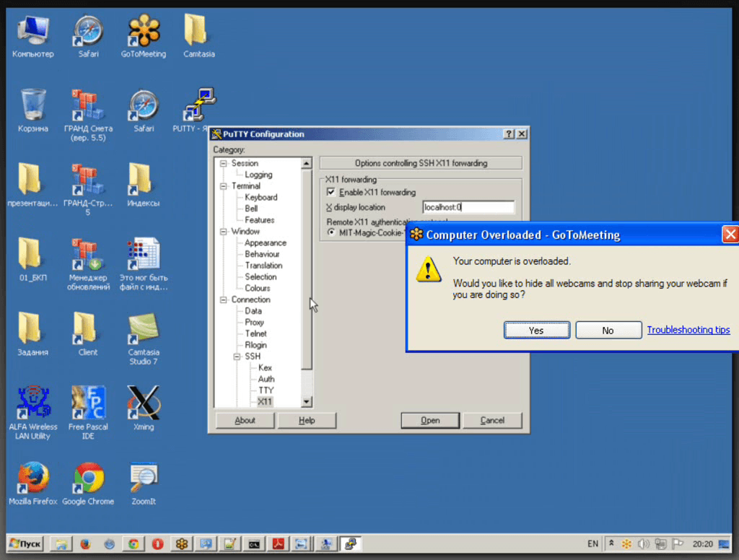Open the Пуск start menu
This screenshot has width=739, height=560.
[x=25, y=544]
